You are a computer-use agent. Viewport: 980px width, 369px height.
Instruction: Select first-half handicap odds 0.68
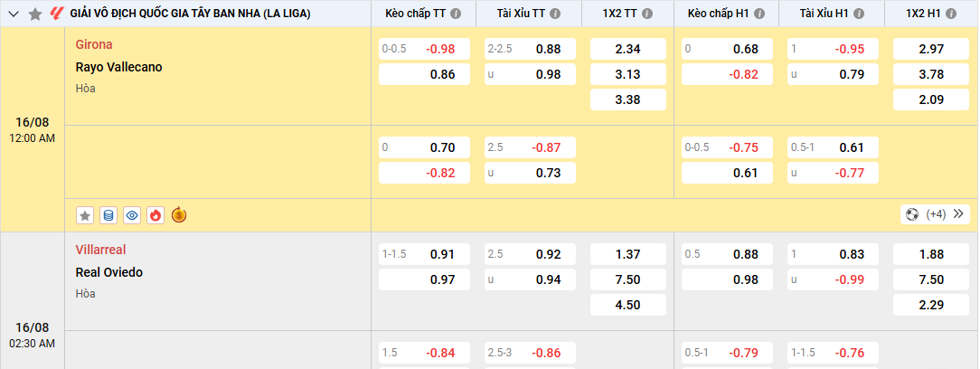(727, 49)
